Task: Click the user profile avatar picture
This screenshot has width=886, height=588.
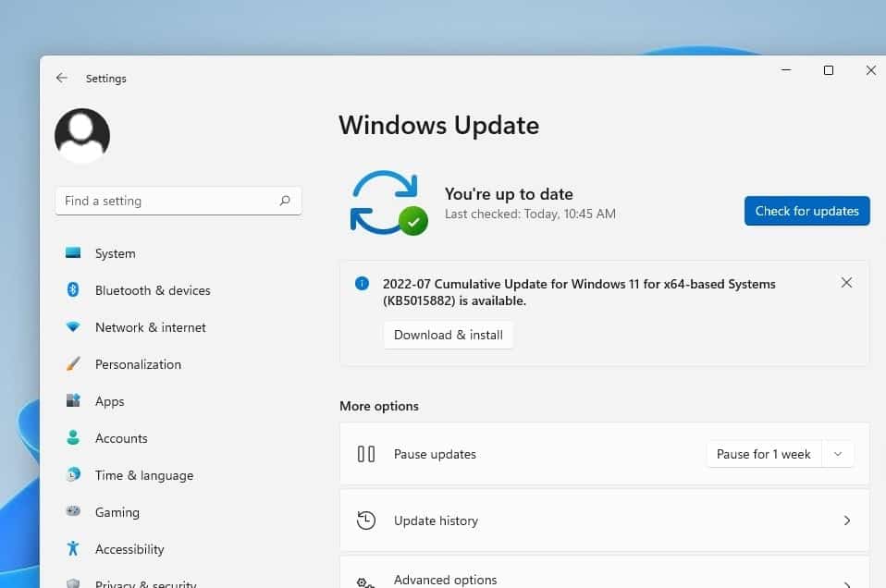Action: (82, 136)
